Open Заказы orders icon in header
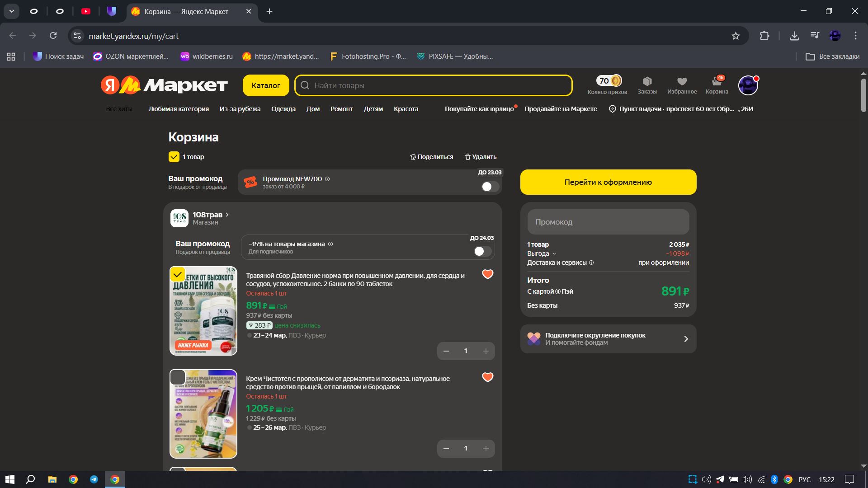The width and height of the screenshot is (868, 488). click(647, 82)
